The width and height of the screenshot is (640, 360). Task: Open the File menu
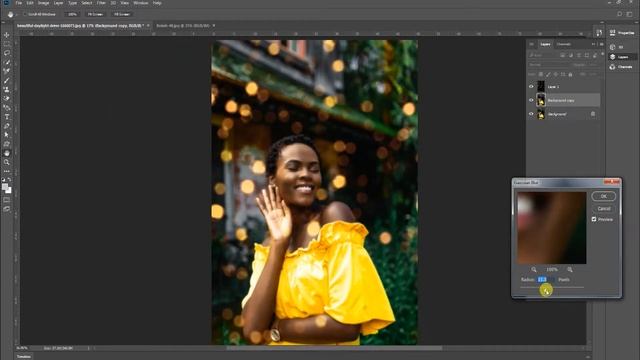(19, 3)
